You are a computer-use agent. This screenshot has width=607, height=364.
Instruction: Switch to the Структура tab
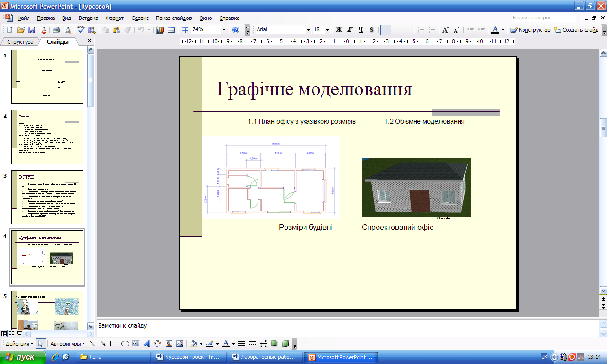tap(20, 42)
